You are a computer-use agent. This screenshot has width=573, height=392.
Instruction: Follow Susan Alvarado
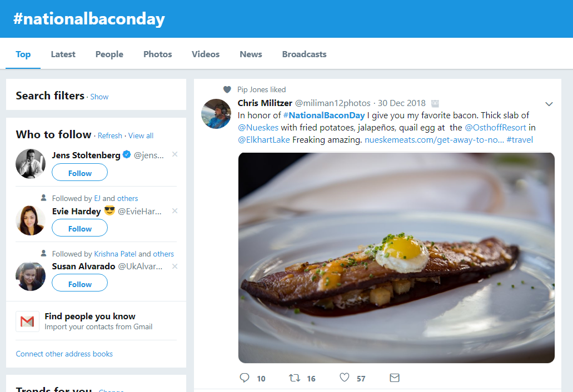pyautogui.click(x=79, y=283)
